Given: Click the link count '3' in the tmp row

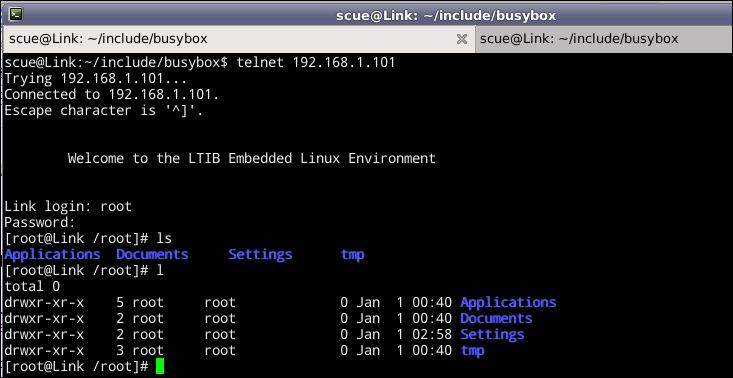Looking at the screenshot, I should click(120, 350).
